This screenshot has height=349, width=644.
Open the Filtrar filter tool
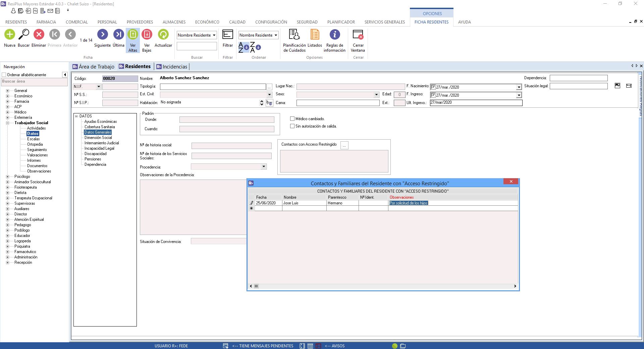click(x=228, y=34)
